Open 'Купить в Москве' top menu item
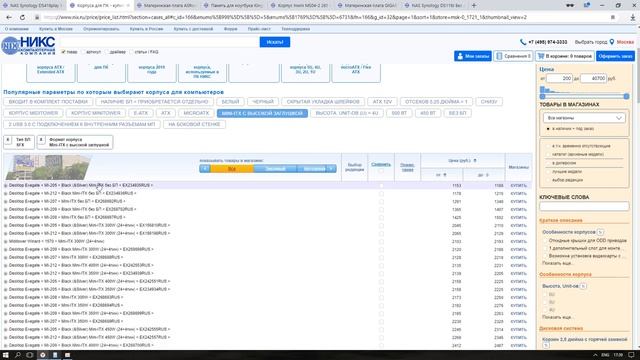The width and height of the screenshot is (640, 360). (x=56, y=29)
